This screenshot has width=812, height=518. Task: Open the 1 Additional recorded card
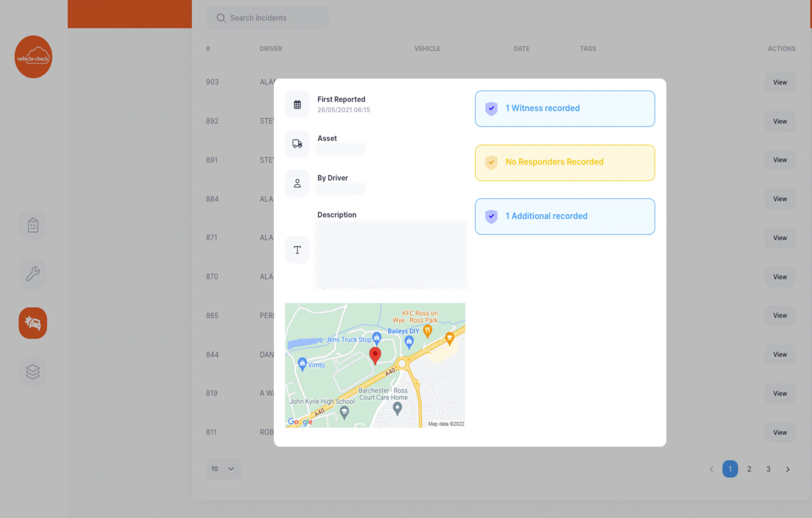tap(565, 216)
